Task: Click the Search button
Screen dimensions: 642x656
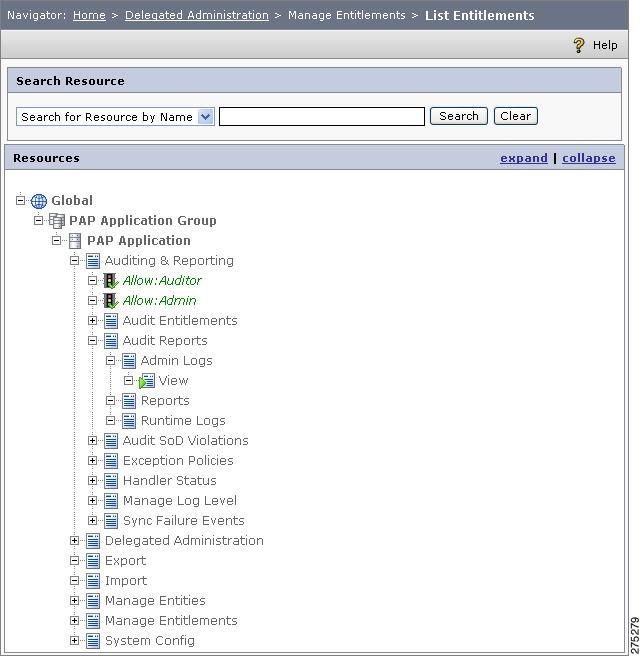Action: pos(459,116)
